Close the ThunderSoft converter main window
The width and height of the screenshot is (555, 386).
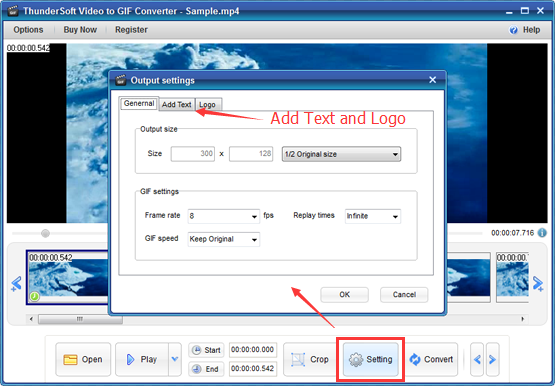(540, 11)
